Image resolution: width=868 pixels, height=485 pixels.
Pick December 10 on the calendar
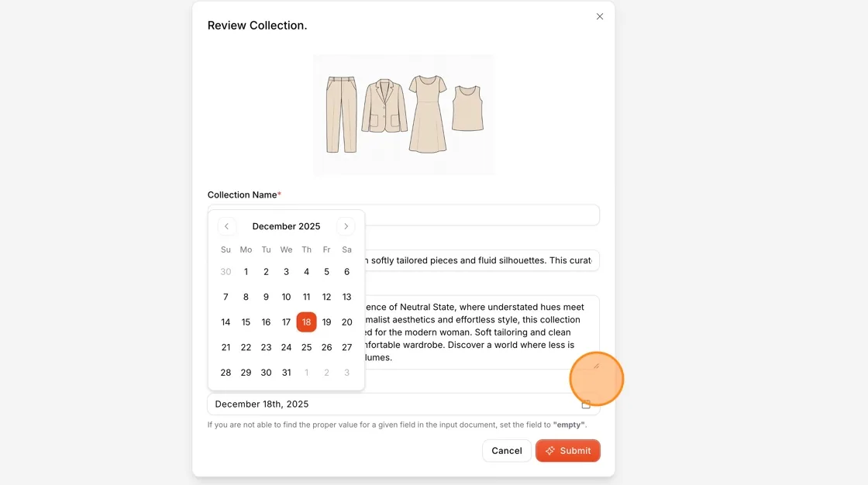coord(286,298)
